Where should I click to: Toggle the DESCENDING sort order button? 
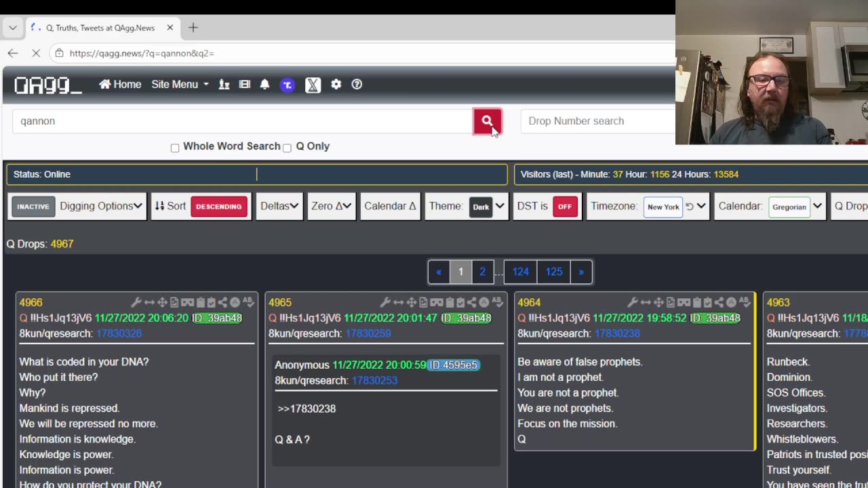[x=218, y=207]
